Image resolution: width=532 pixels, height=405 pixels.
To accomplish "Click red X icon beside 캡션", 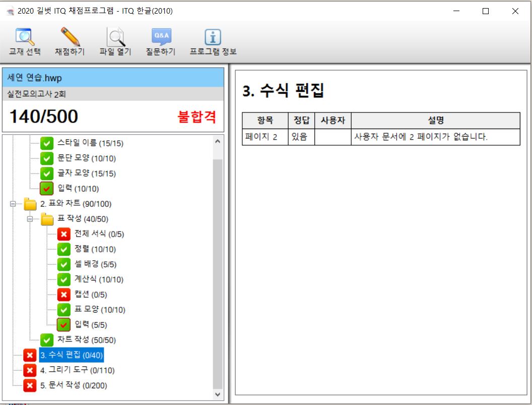I will [x=63, y=295].
